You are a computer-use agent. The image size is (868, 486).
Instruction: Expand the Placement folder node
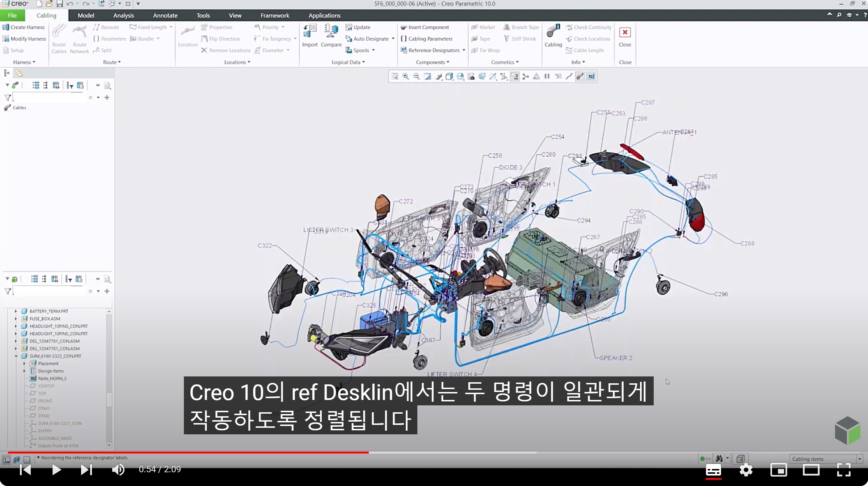[x=24, y=363]
